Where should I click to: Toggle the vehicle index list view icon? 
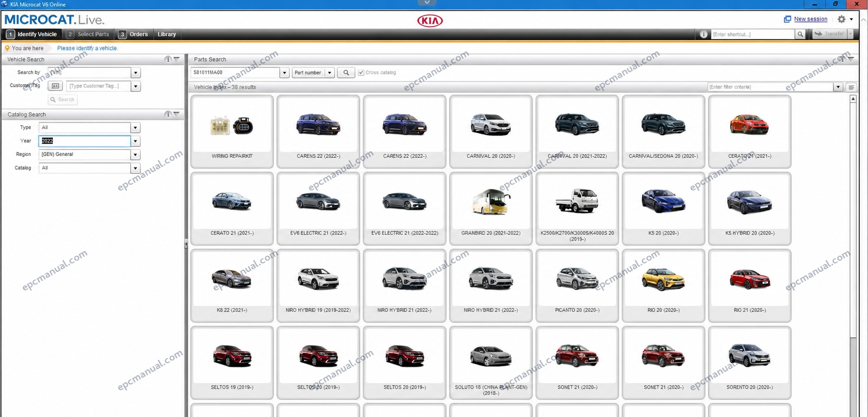point(851,87)
